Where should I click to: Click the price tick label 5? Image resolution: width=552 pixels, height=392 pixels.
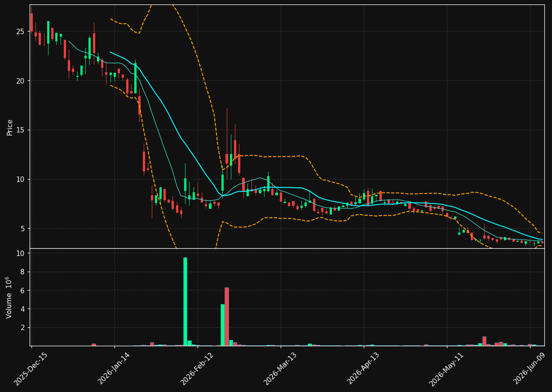[x=22, y=229]
